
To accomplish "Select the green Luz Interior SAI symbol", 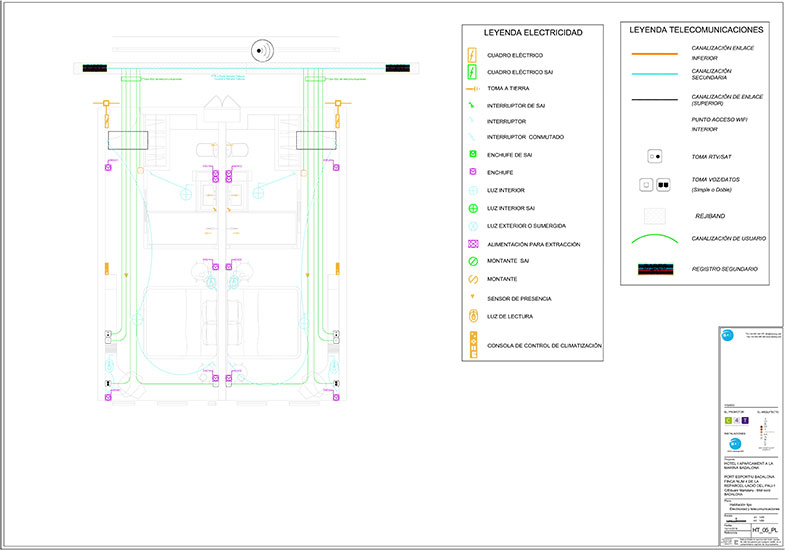I will [x=471, y=208].
